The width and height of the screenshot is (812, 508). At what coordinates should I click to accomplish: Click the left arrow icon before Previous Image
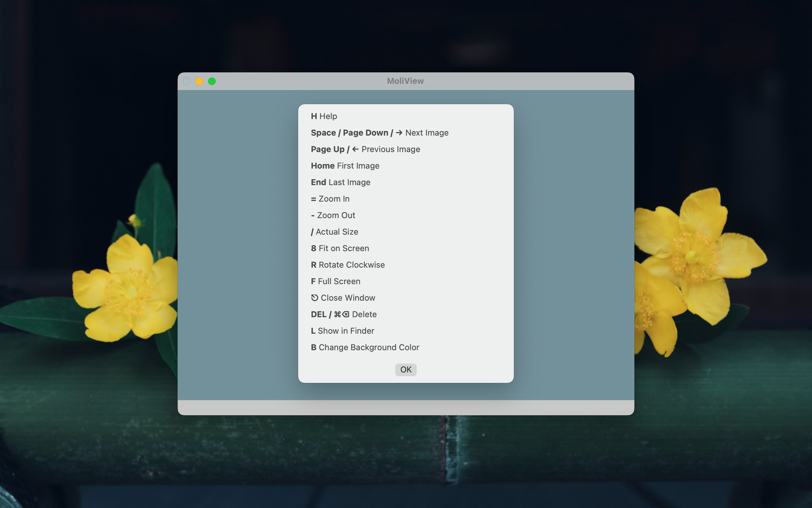355,149
